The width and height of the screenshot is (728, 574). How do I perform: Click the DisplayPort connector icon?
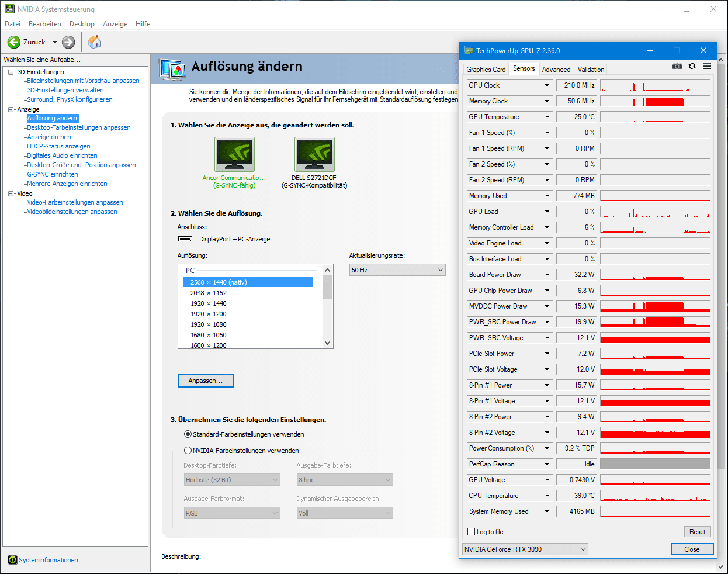pos(185,239)
